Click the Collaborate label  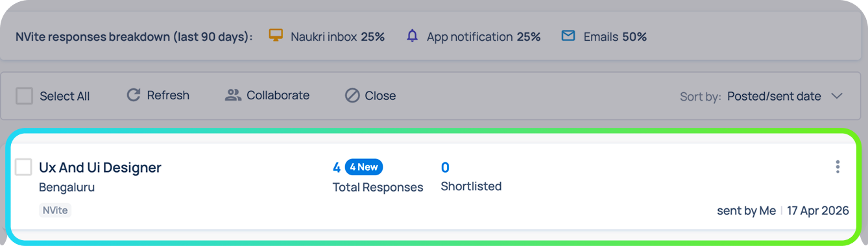click(x=278, y=95)
